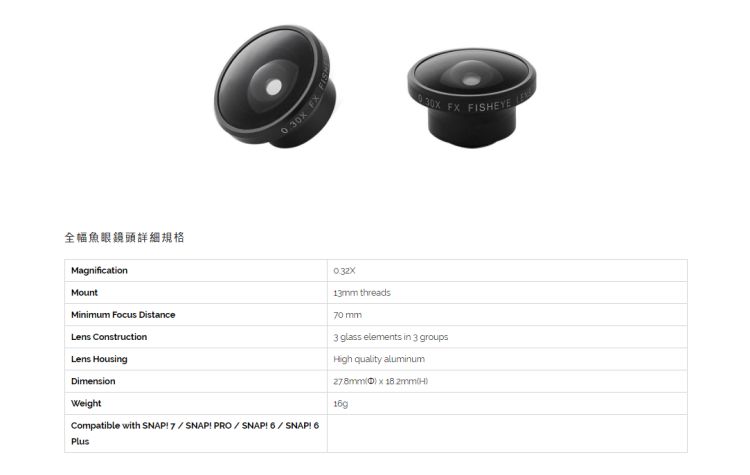
Task: Click the 16g weight value
Action: [341, 404]
